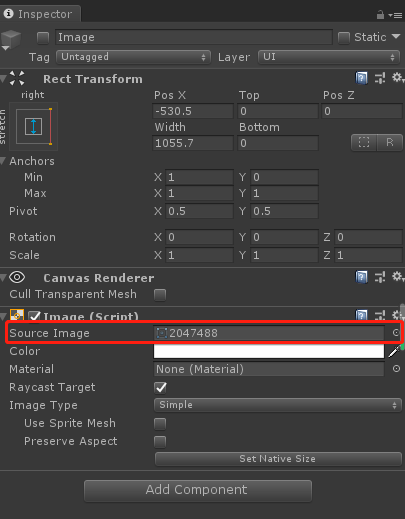Open Source Image object picker circle
This screenshot has height=519, width=405.
[396, 333]
